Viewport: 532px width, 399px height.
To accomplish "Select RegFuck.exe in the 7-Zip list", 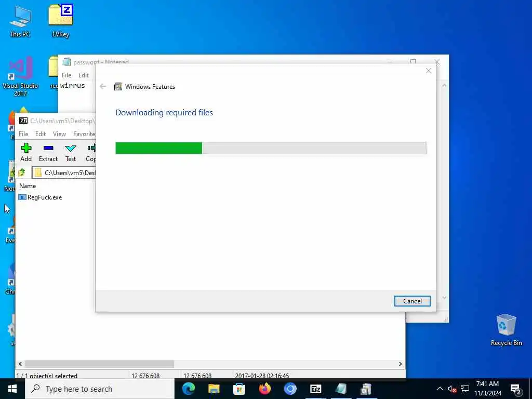I will tap(41, 197).
